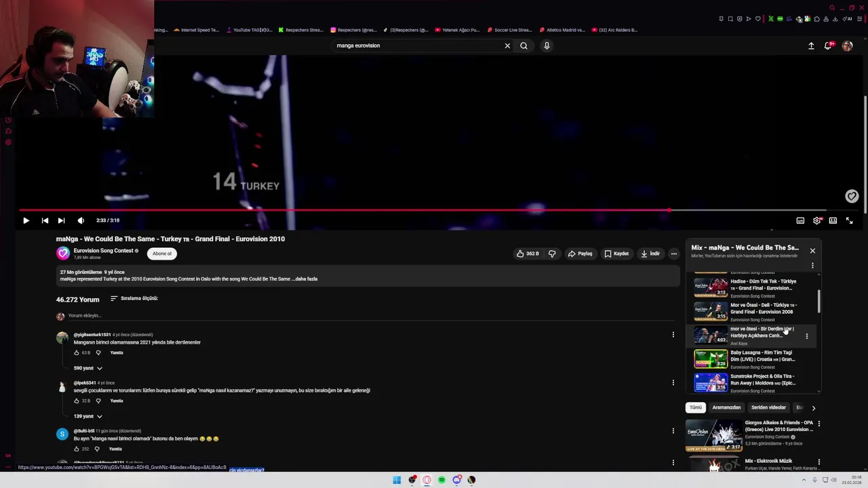Select the Seriden videolar filter chip
Screen dimensions: 868x488
click(768, 407)
